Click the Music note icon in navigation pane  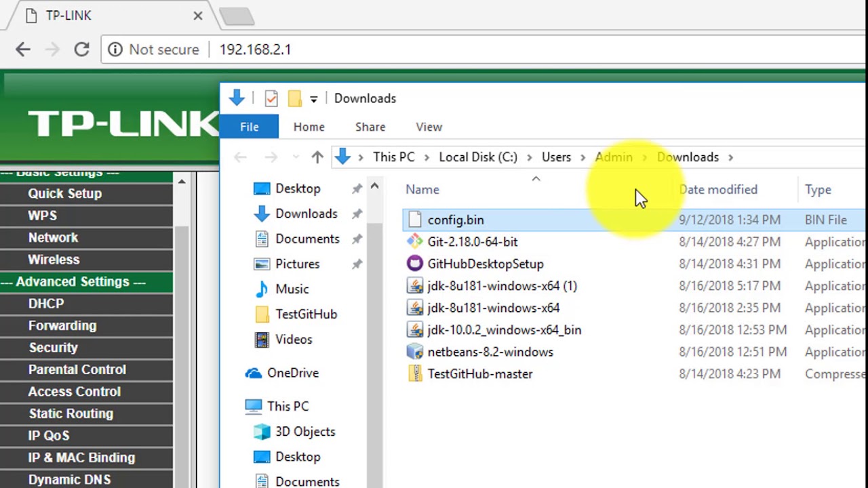(x=262, y=289)
